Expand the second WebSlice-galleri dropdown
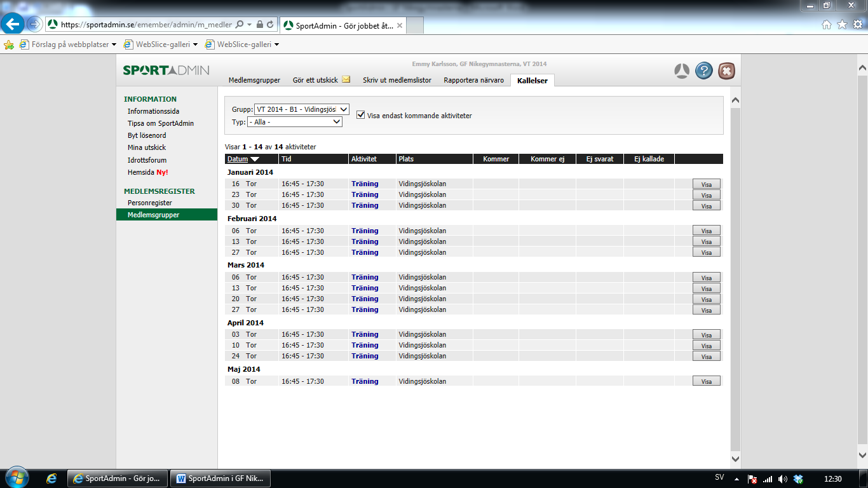The image size is (868, 488). pyautogui.click(x=276, y=44)
